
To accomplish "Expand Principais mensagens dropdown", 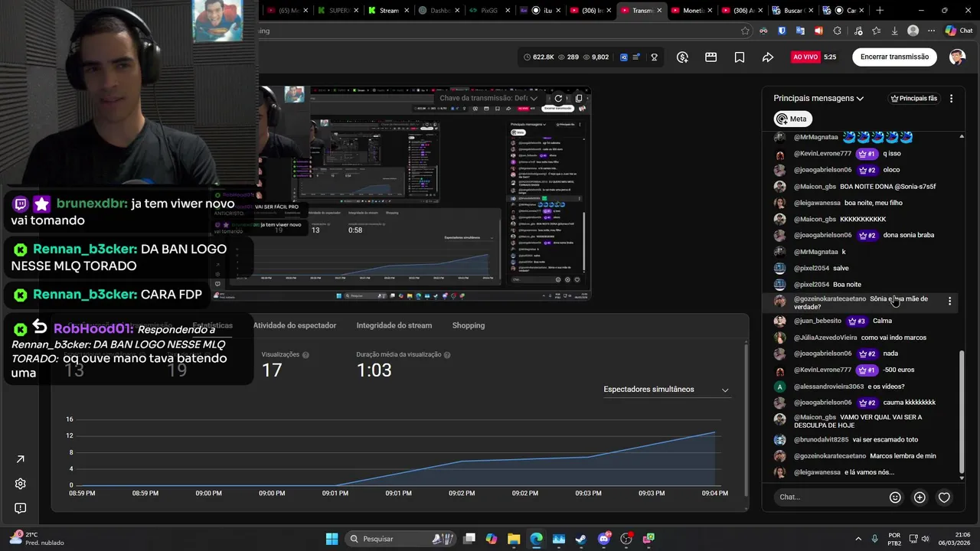I will tap(818, 98).
